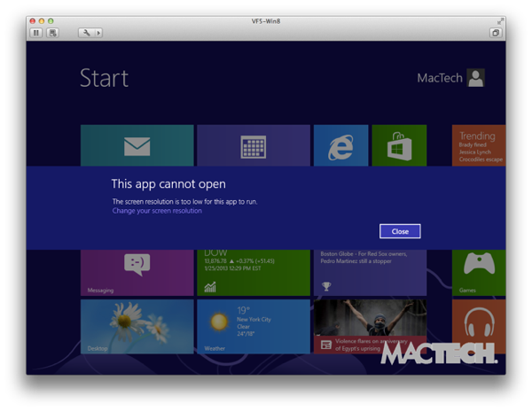Screen dimensions: 532x411
Task: Open the Windows Store tile
Action: click(399, 146)
